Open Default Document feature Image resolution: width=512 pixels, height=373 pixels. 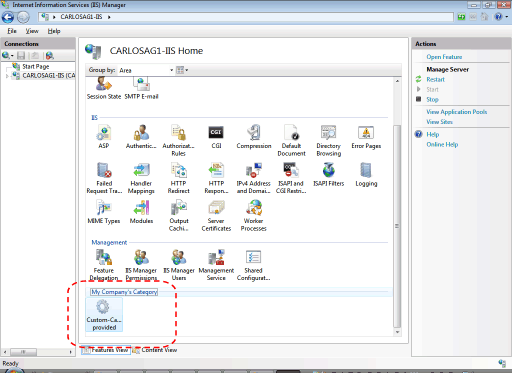pyautogui.click(x=291, y=141)
